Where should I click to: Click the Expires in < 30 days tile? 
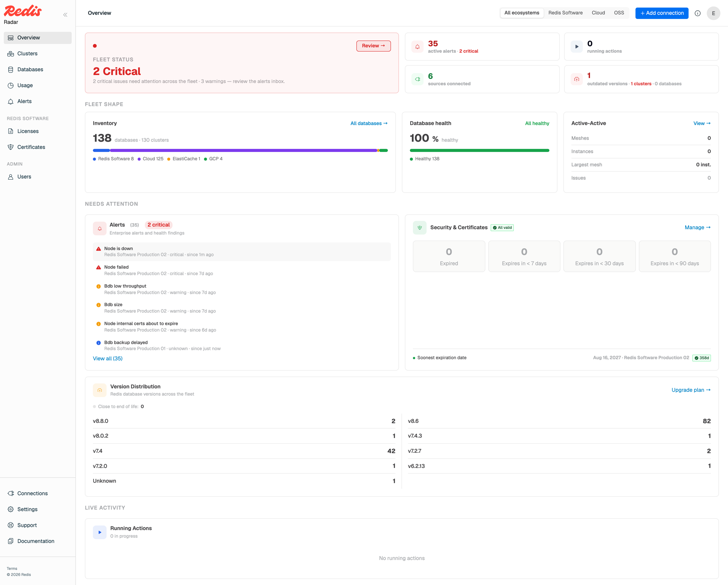pyautogui.click(x=599, y=256)
